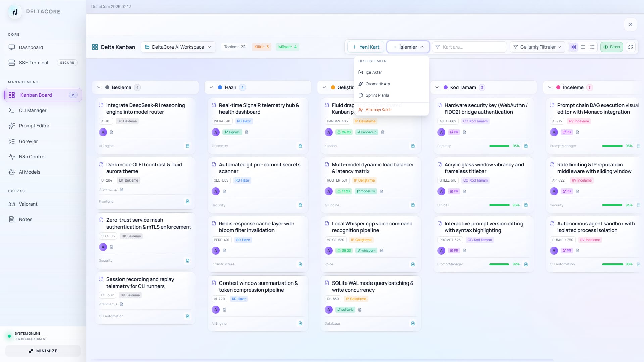
Task: Open Dashboard from sidebar
Action: [x=43, y=47]
